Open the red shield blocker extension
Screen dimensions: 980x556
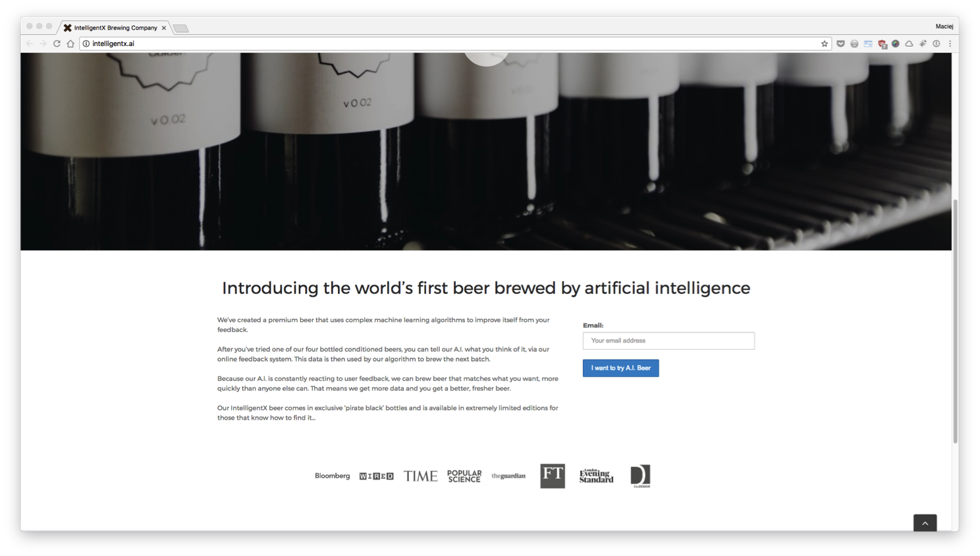(x=882, y=44)
